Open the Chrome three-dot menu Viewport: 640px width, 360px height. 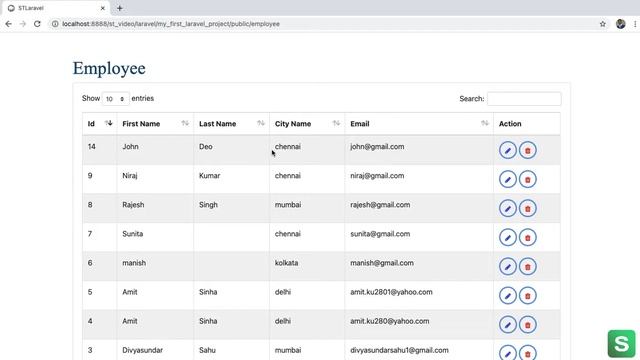tap(635, 24)
